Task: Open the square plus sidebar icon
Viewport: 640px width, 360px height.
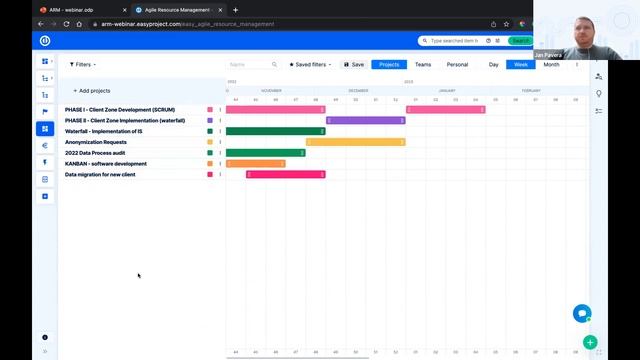Action: click(45, 196)
